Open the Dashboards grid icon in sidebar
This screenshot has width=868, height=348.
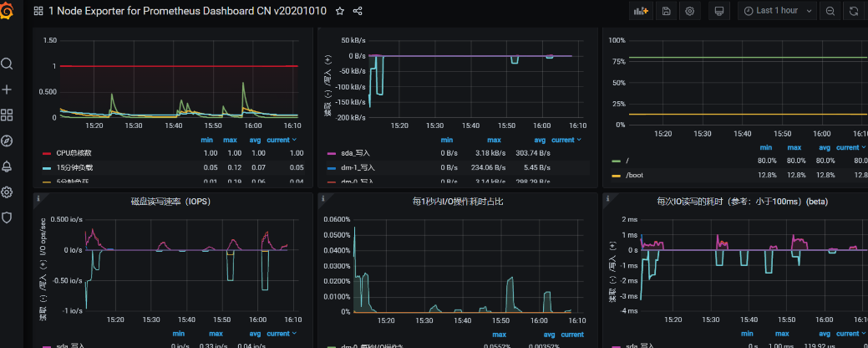pyautogui.click(x=7, y=115)
